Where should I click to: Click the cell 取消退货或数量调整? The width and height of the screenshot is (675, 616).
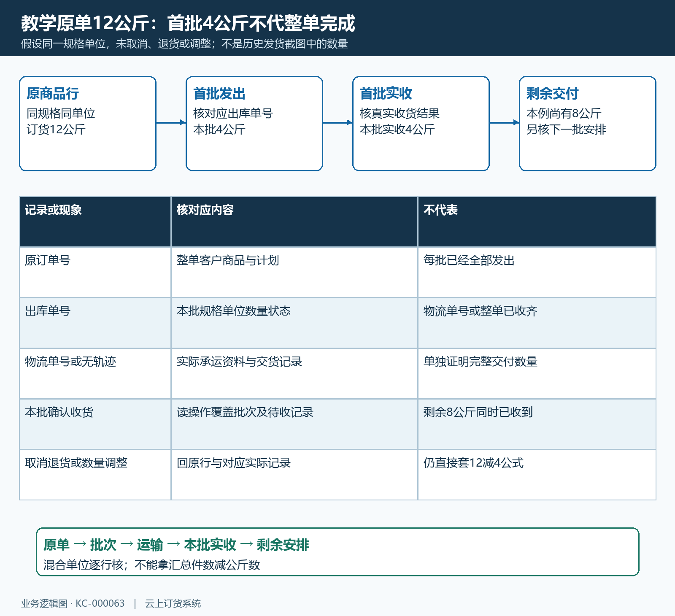[x=95, y=475]
